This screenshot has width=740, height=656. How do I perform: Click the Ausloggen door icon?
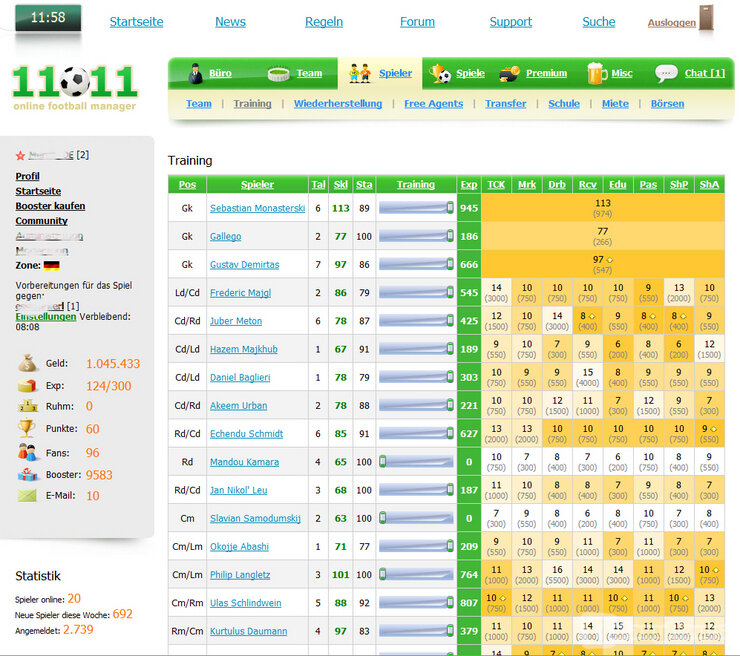[x=706, y=17]
